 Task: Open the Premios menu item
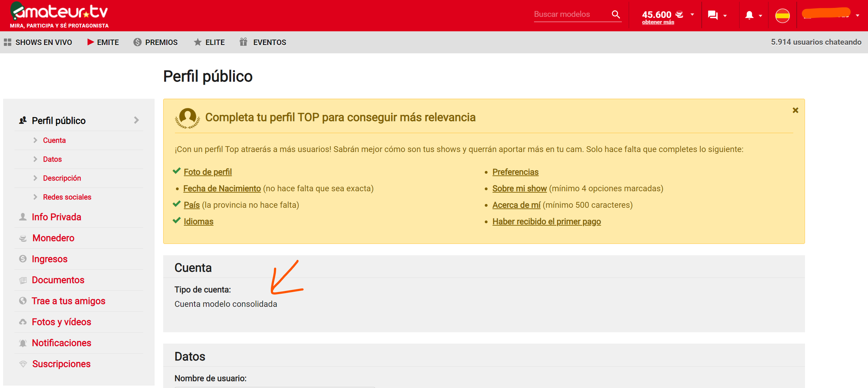[161, 42]
